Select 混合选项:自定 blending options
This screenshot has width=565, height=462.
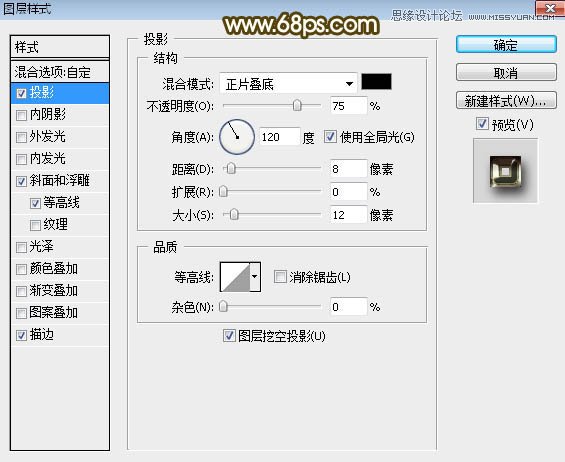pyautogui.click(x=60, y=72)
